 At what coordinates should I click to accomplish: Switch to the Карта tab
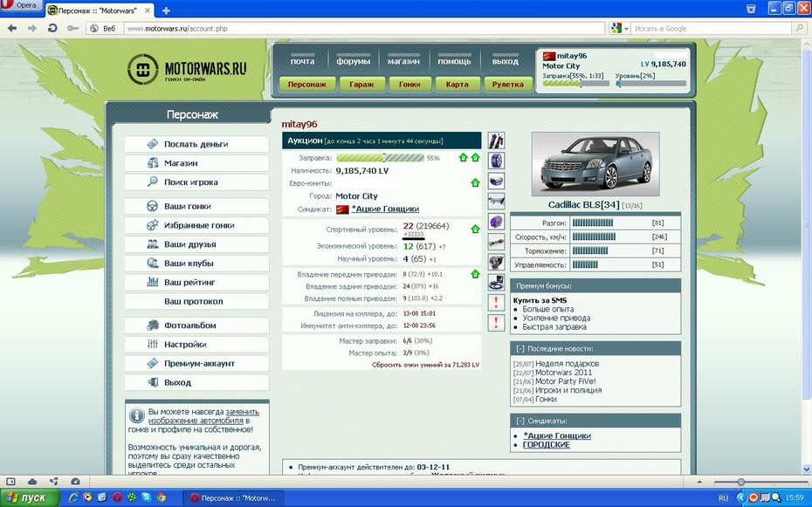tap(457, 84)
